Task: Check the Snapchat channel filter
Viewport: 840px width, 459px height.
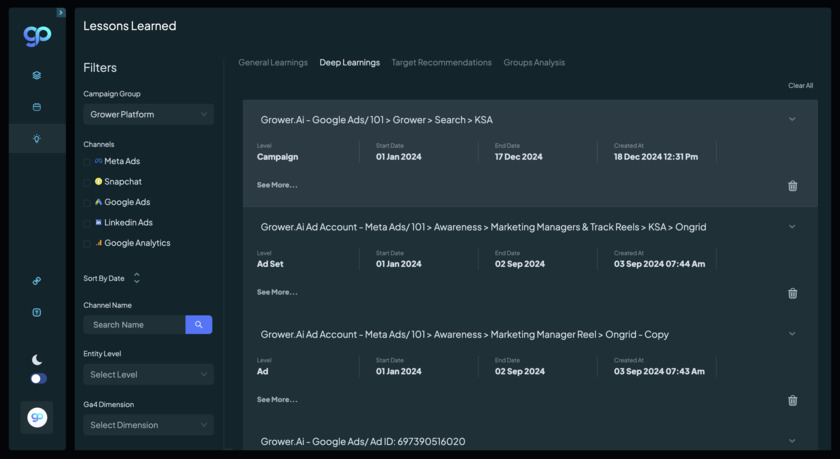Action: pyautogui.click(x=88, y=182)
